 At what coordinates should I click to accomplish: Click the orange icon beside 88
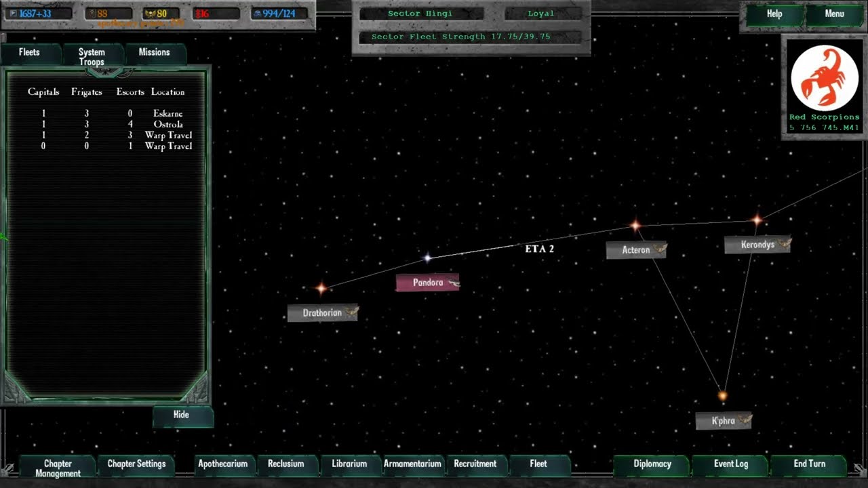(x=93, y=14)
